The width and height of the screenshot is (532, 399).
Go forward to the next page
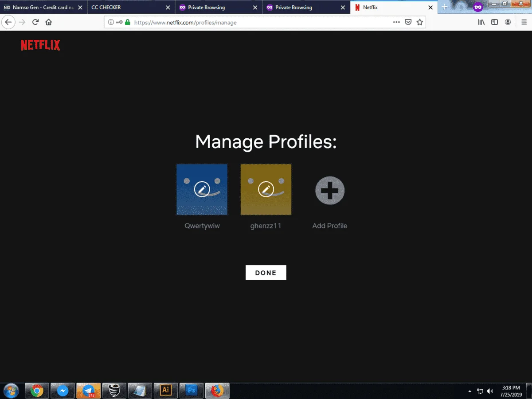(22, 22)
